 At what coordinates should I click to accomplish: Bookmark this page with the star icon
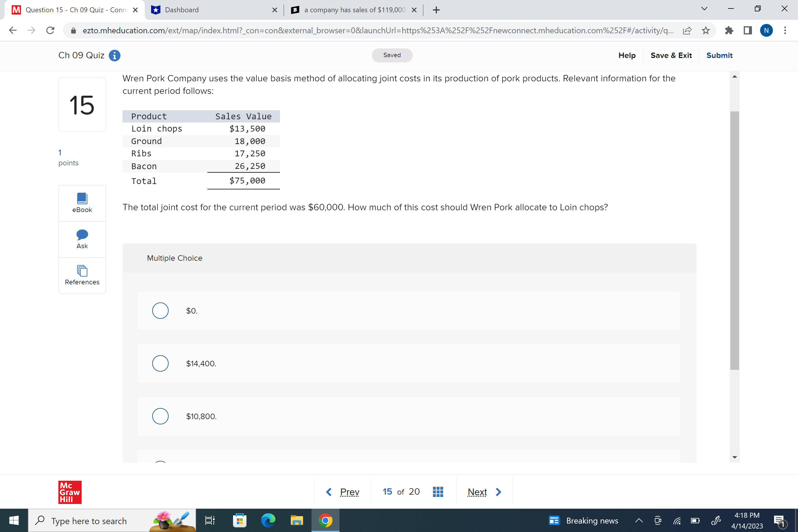pos(706,30)
